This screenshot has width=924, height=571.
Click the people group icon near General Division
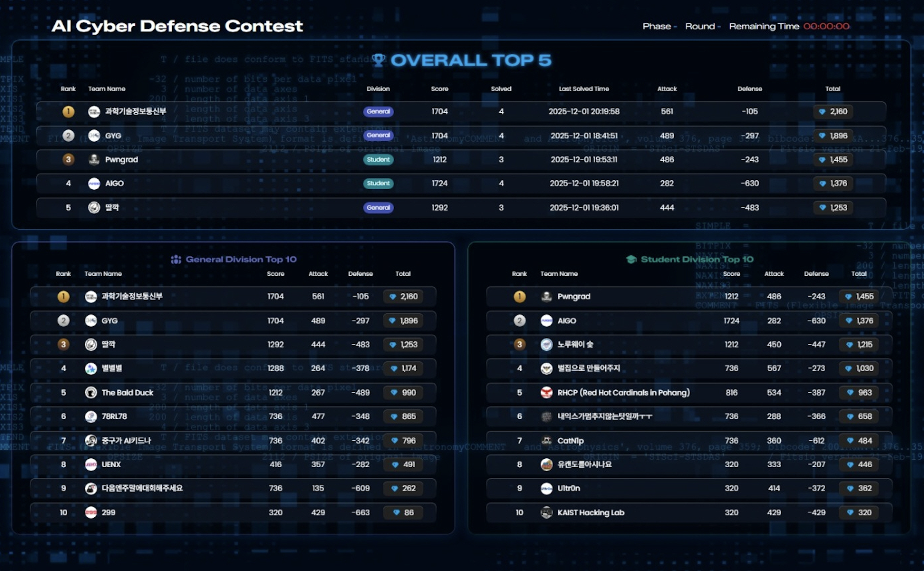coord(176,260)
